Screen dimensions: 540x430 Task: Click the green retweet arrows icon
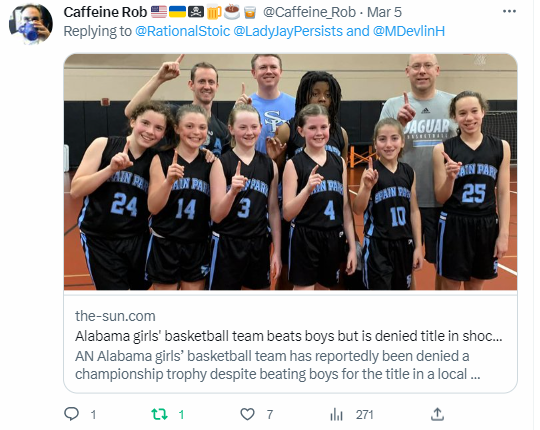[159, 414]
